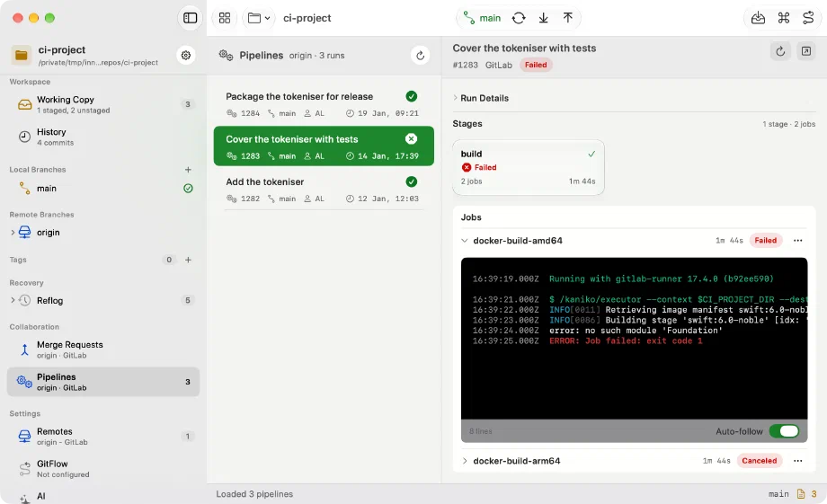
Task: Click the Loaded 3 pipelines status text
Action: 254,494
